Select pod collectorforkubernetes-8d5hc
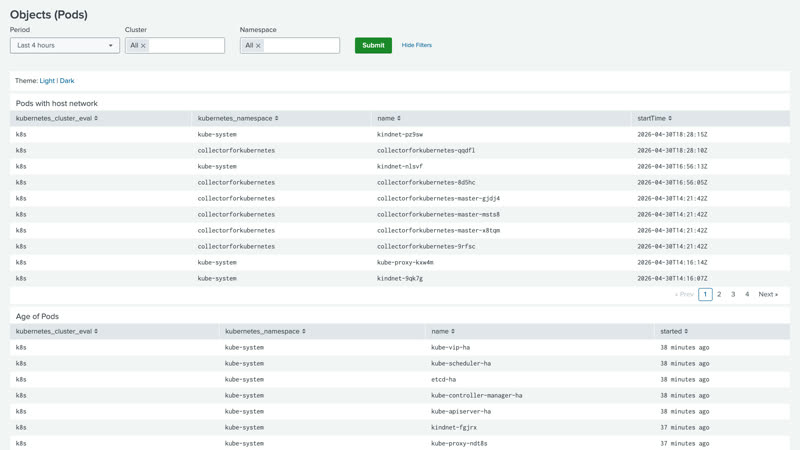The image size is (800, 450). click(x=426, y=183)
